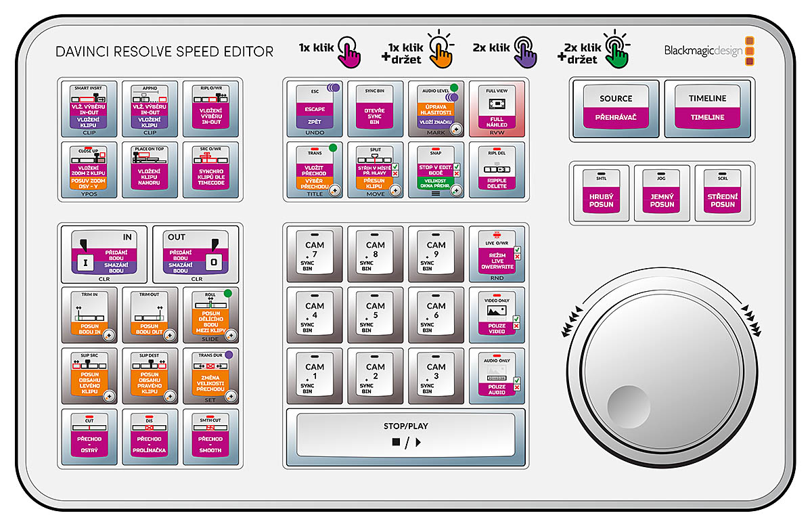Open the SYNC BIN key

coord(376,110)
